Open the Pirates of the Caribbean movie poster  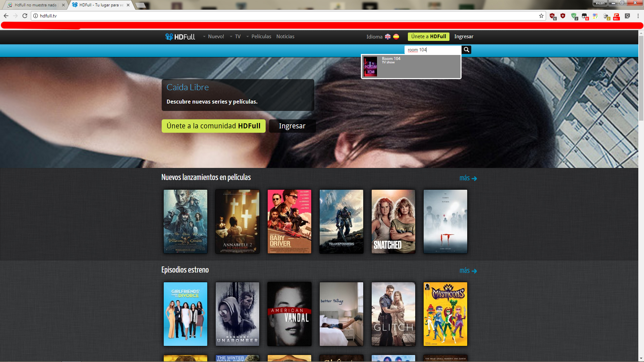pos(185,222)
